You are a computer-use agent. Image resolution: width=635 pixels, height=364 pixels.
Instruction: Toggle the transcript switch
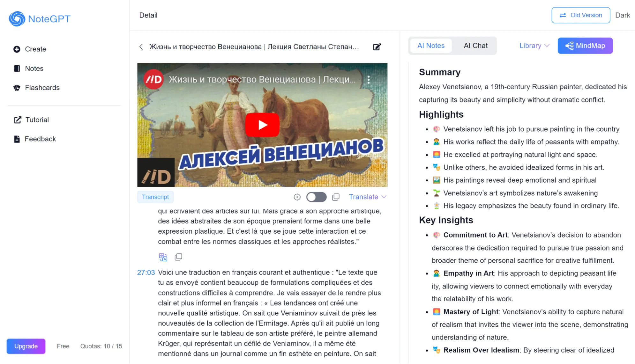(x=316, y=197)
